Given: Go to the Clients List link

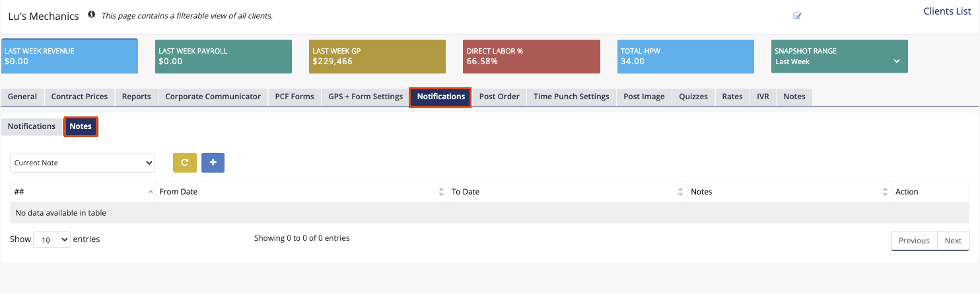Looking at the screenshot, I should click(946, 11).
